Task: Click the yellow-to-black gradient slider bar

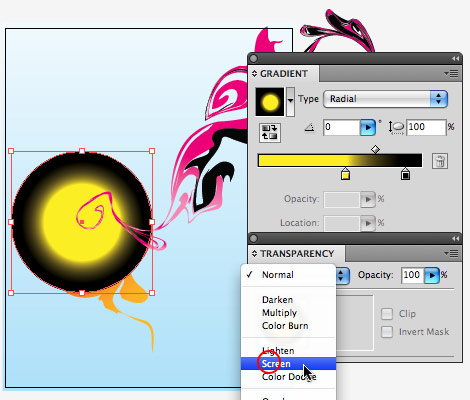Action: pyautogui.click(x=340, y=160)
